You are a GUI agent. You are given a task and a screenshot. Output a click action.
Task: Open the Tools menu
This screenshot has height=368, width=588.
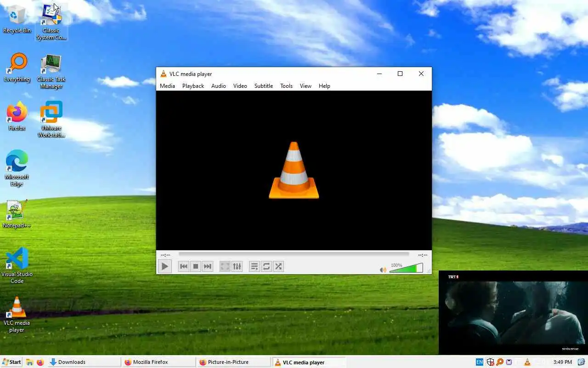pos(286,86)
